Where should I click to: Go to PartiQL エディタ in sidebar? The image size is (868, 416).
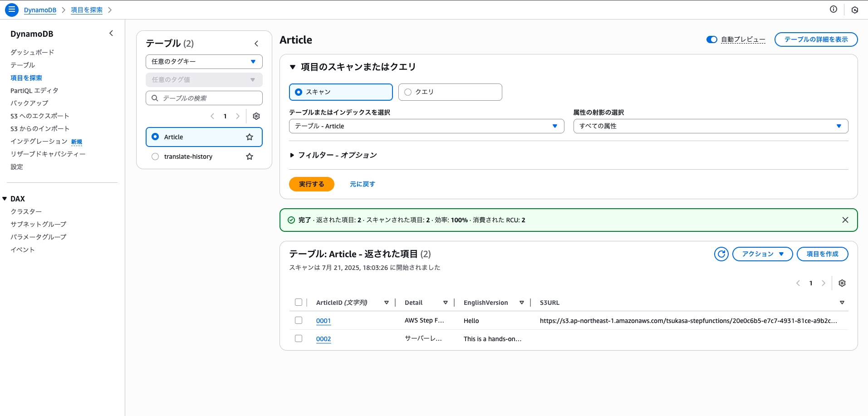[34, 91]
